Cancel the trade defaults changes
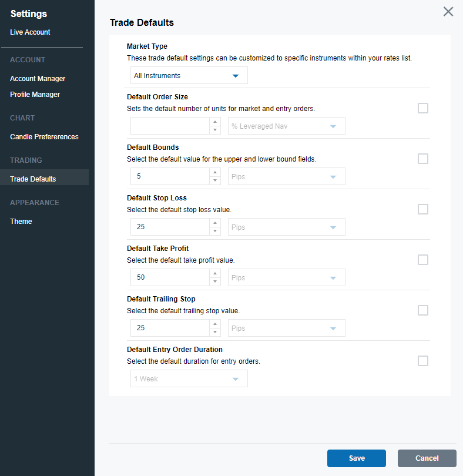 coord(427,458)
